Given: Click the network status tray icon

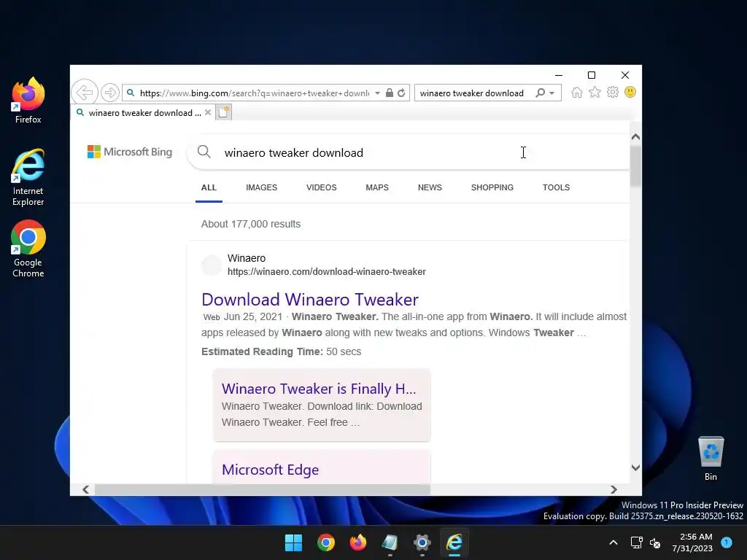Looking at the screenshot, I should 636,542.
